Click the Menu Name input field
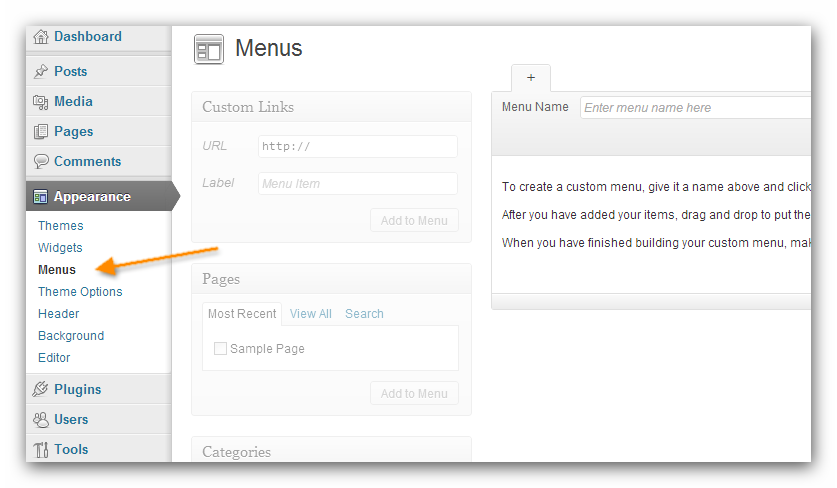This screenshot has height=488, width=837. [x=696, y=108]
